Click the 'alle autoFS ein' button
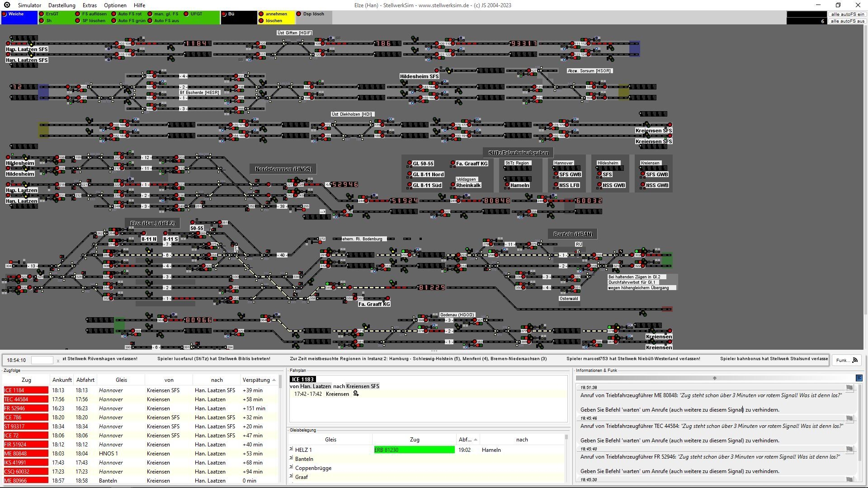Screen dimensions: 868x488 (x=847, y=14)
